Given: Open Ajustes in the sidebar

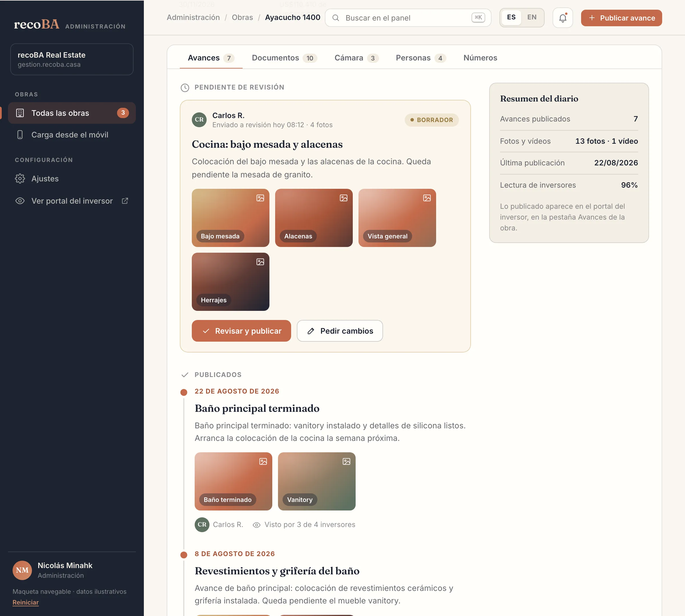Looking at the screenshot, I should 72,179.
